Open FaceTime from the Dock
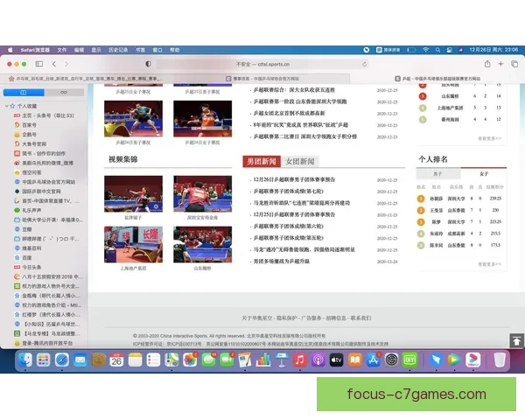 tap(227, 360)
